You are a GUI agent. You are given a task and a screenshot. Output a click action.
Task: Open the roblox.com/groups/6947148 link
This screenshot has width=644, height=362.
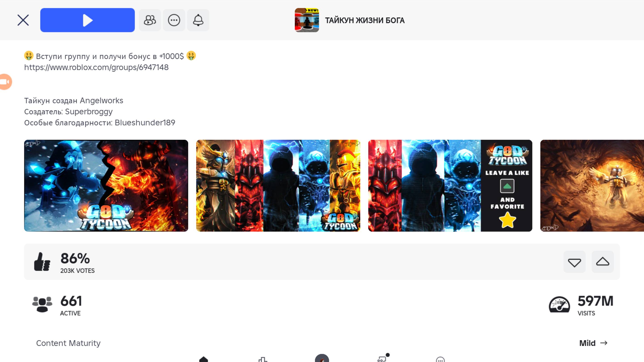pyautogui.click(x=96, y=67)
